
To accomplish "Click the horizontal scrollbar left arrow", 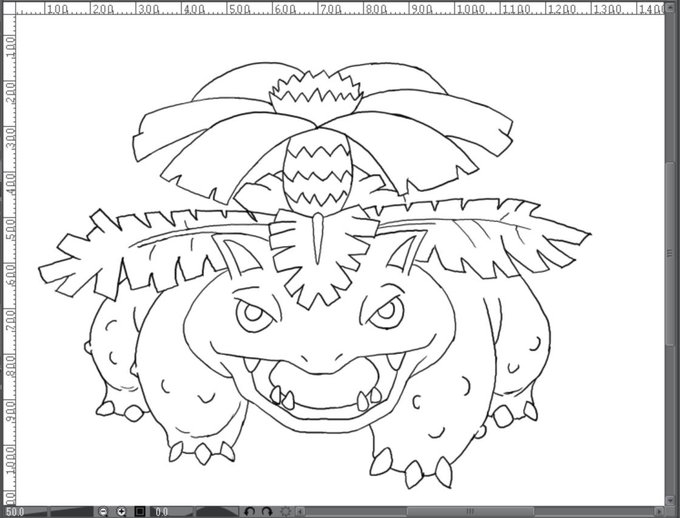I will [x=300, y=512].
